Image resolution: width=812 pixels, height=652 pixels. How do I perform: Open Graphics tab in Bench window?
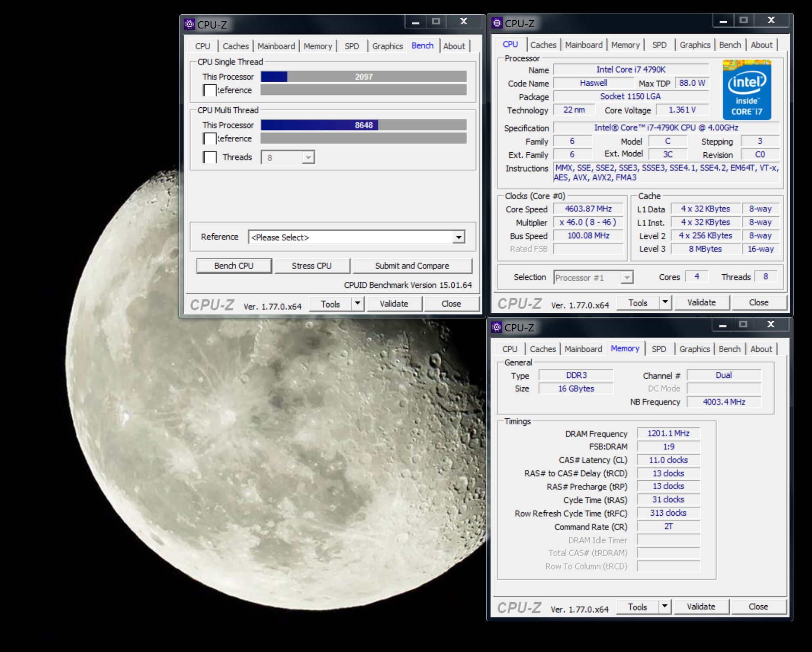388,46
